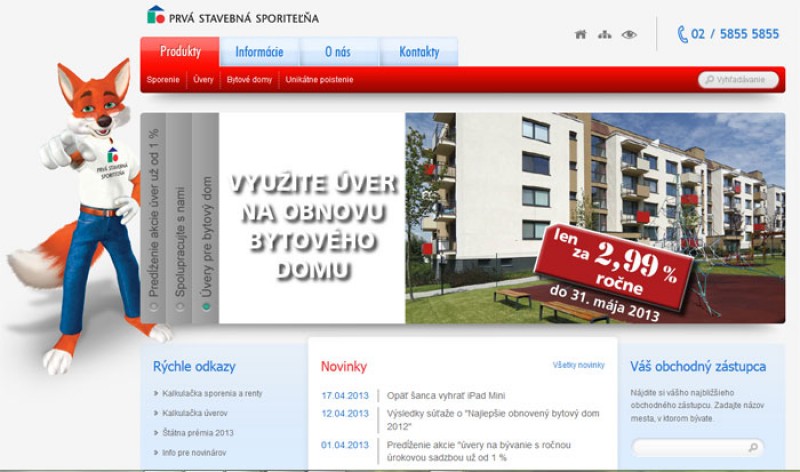Click the phone number 02 / 5855 5855
This screenshot has width=800, height=472.
pos(735,34)
